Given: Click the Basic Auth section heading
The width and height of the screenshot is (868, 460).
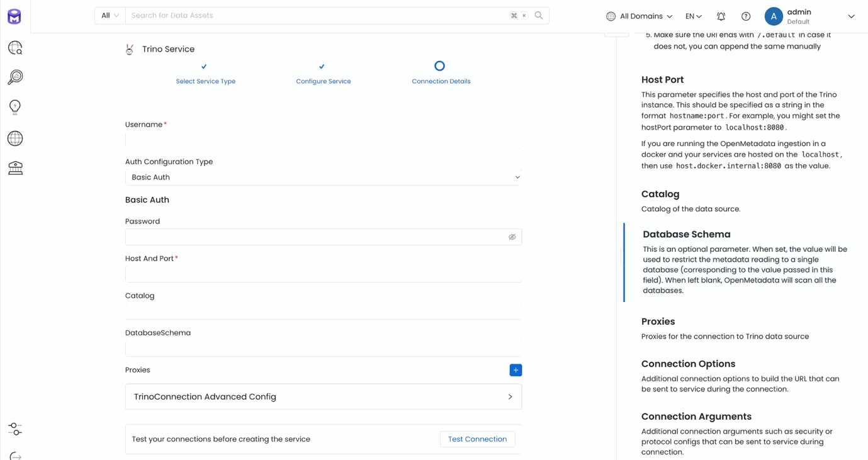Looking at the screenshot, I should pyautogui.click(x=147, y=200).
